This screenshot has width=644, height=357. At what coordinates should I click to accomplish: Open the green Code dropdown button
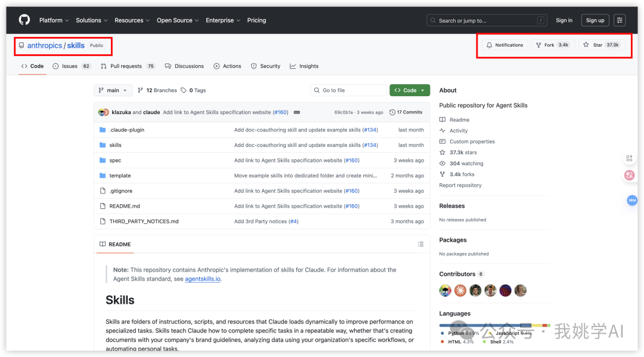click(x=410, y=90)
